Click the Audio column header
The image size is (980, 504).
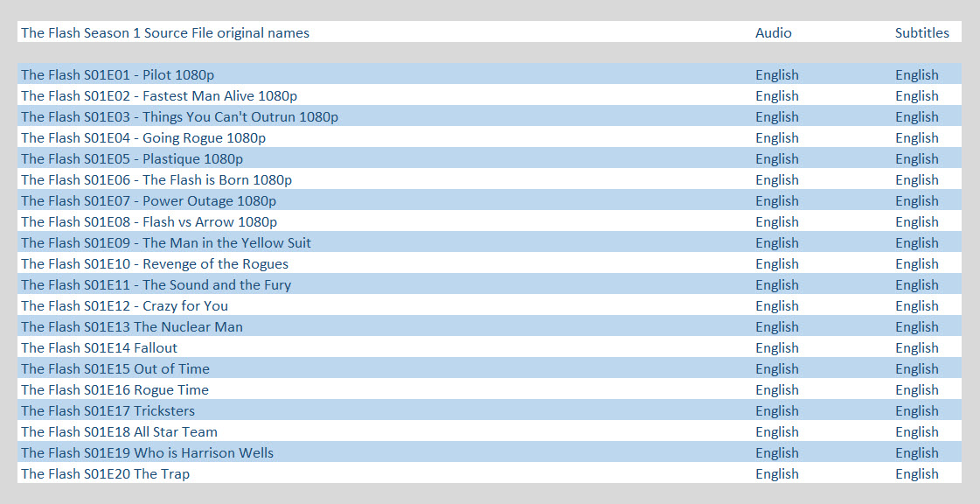pos(773,32)
